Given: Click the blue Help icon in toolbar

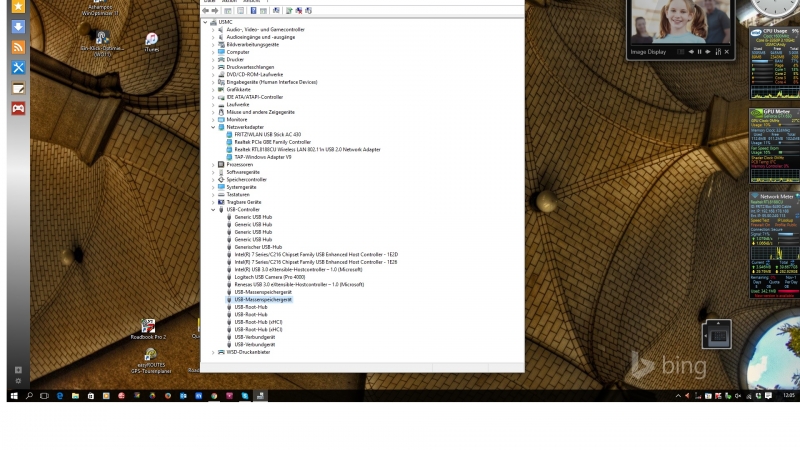Looking at the screenshot, I should pos(251,10).
